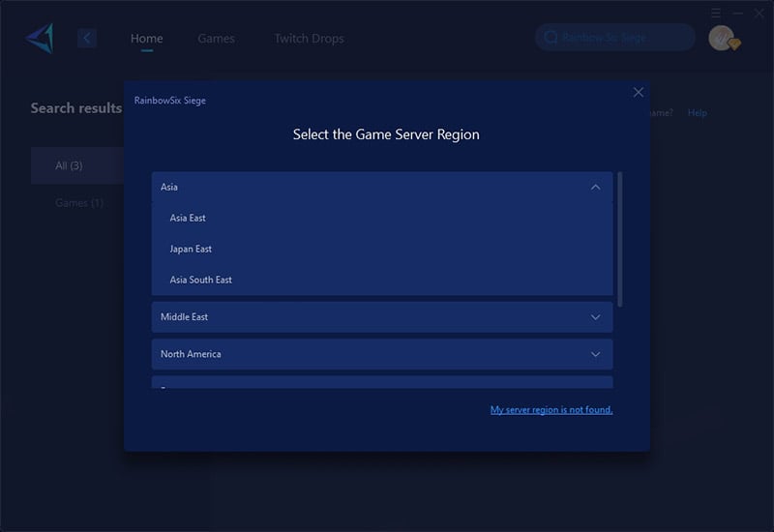The width and height of the screenshot is (774, 532).
Task: Select the Asia East server
Action: pos(382,218)
